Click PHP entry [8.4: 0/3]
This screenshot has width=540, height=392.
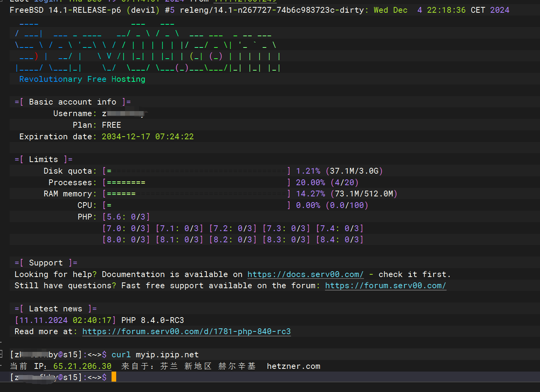point(340,240)
